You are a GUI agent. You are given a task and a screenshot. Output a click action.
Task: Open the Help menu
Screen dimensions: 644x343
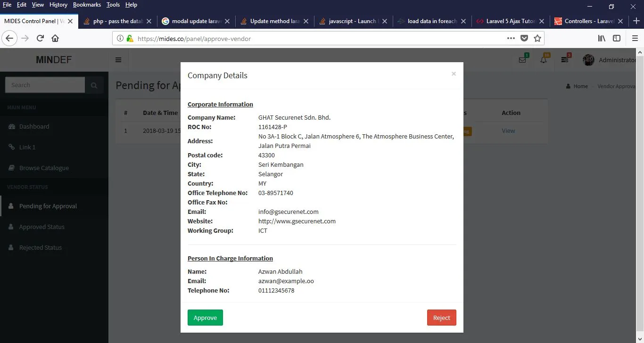131,5
